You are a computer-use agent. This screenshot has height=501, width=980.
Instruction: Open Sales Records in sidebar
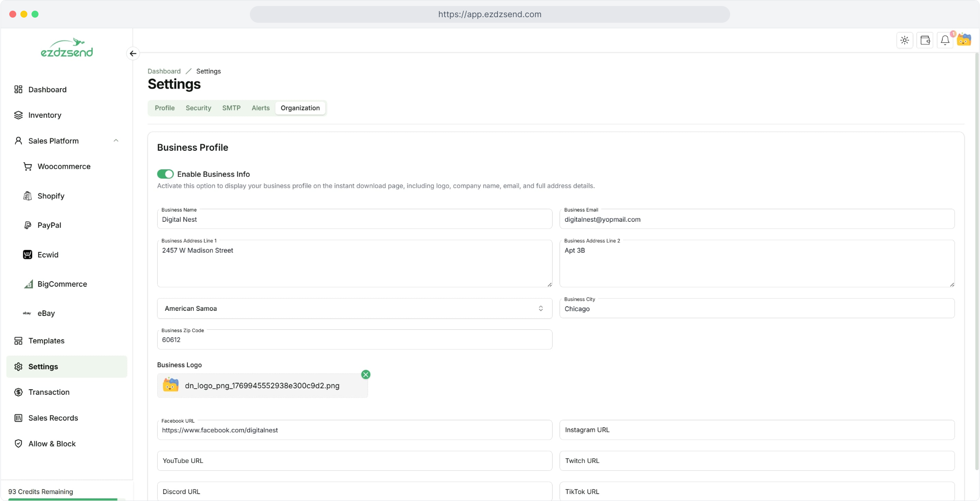pyautogui.click(x=53, y=418)
